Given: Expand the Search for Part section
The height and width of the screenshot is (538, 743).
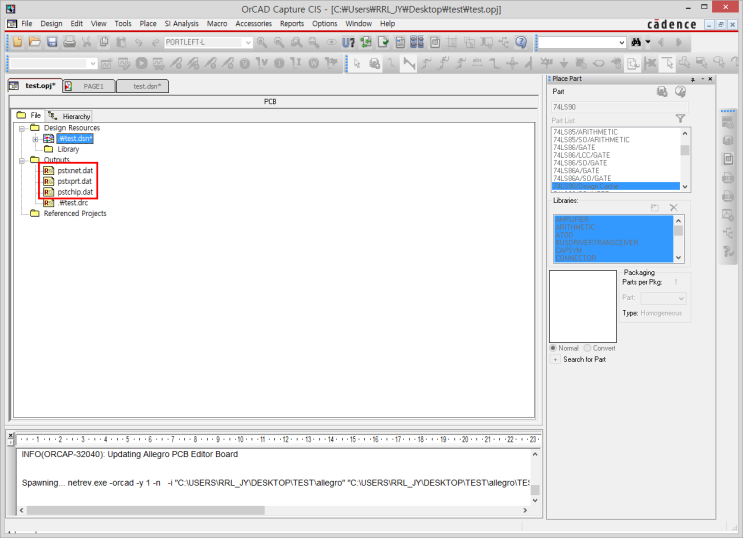Looking at the screenshot, I should click(x=555, y=360).
